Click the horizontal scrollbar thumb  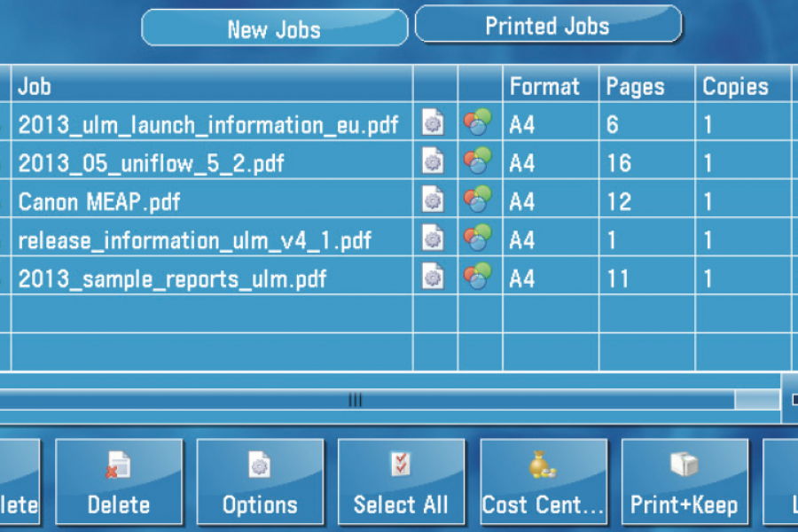click(355, 401)
